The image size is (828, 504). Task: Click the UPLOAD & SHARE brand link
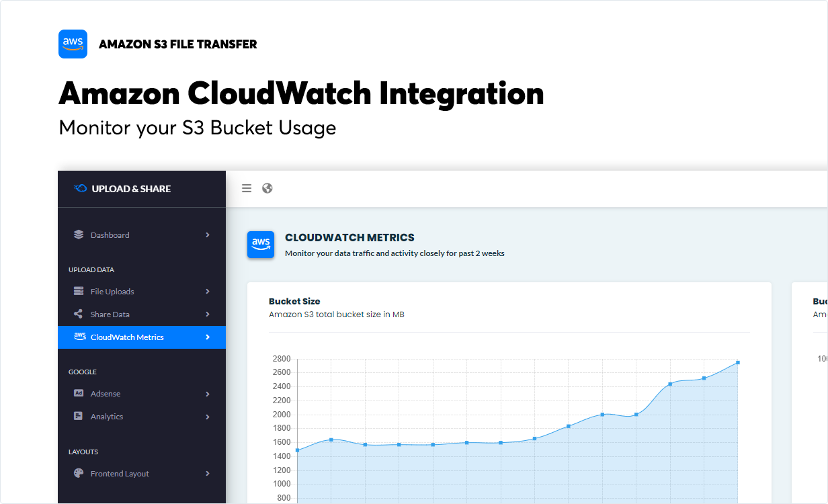coord(122,189)
